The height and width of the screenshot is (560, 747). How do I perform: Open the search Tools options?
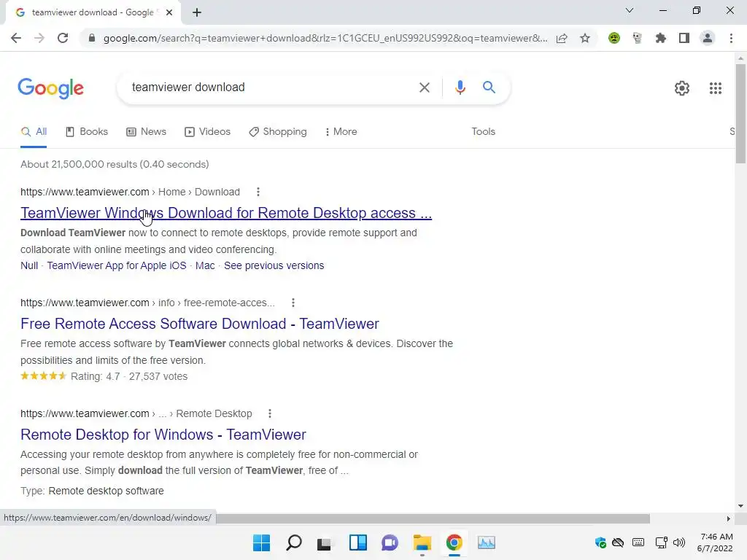pyautogui.click(x=483, y=132)
